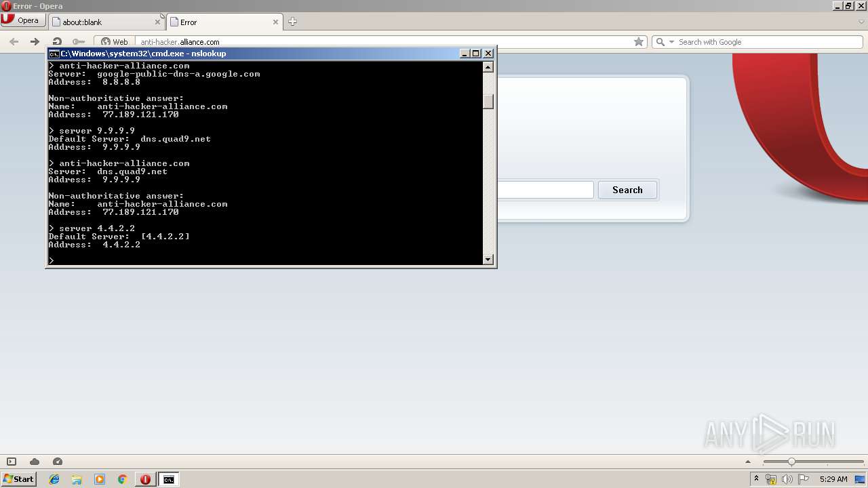Click the '> server 9.9.9.9' line
Image resolution: width=868 pixels, height=488 pixels.
click(92, 131)
